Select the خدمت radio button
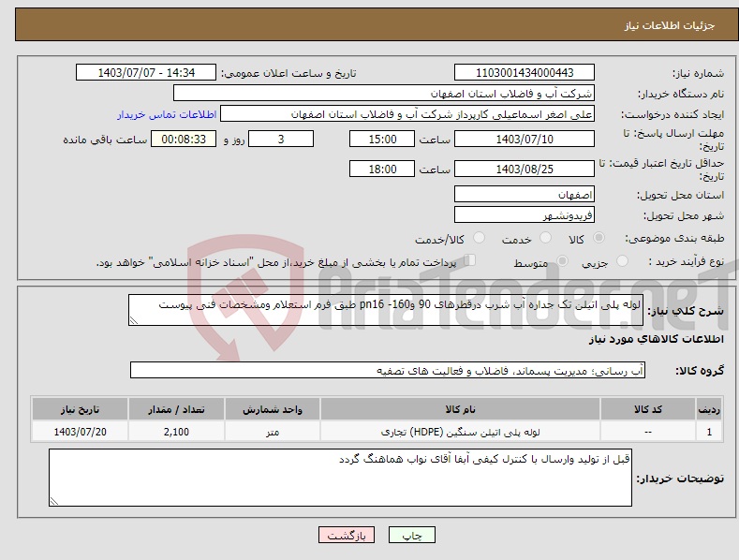The width and height of the screenshot is (739, 560). click(545, 238)
